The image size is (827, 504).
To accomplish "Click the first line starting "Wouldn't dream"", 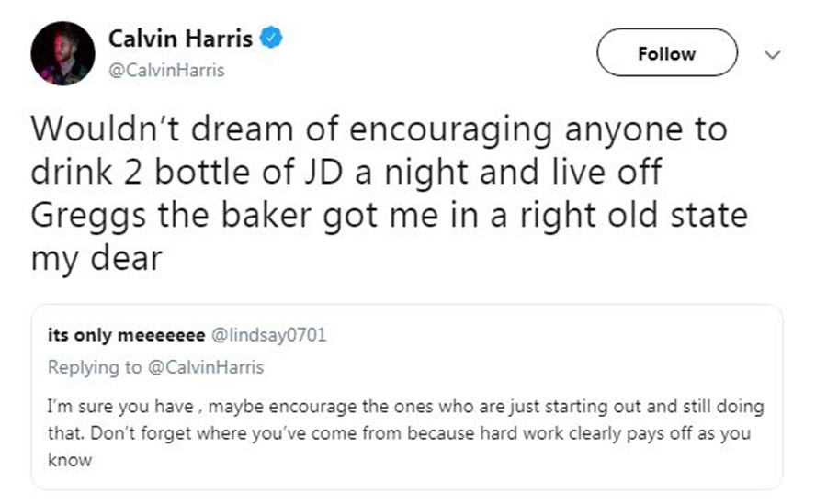I will tap(379, 129).
